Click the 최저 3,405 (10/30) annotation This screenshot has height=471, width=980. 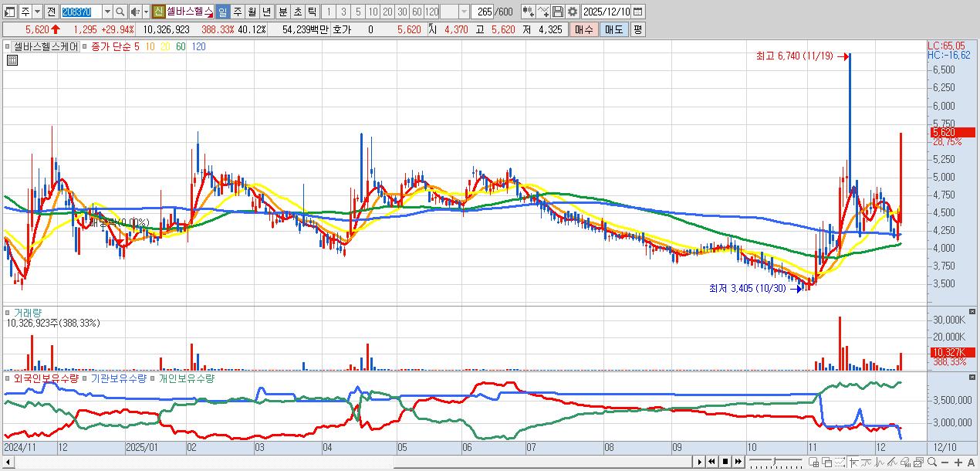(748, 288)
